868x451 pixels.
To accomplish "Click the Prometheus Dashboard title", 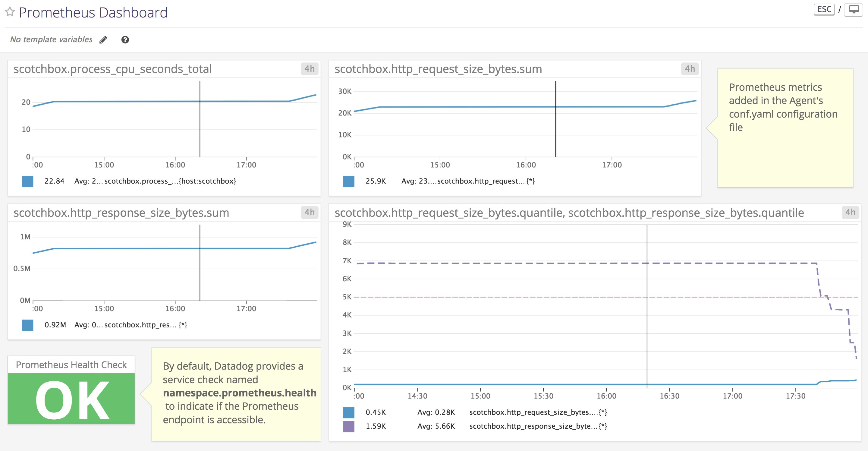I will tap(93, 13).
